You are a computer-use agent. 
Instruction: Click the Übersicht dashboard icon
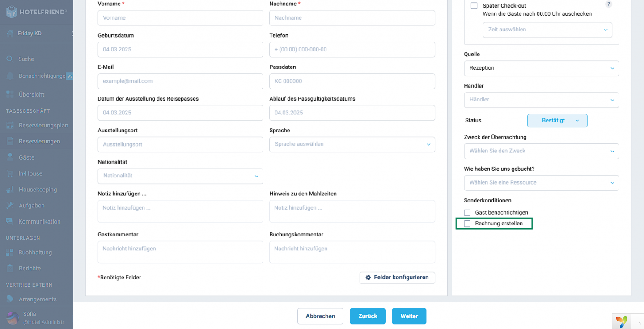pos(10,94)
